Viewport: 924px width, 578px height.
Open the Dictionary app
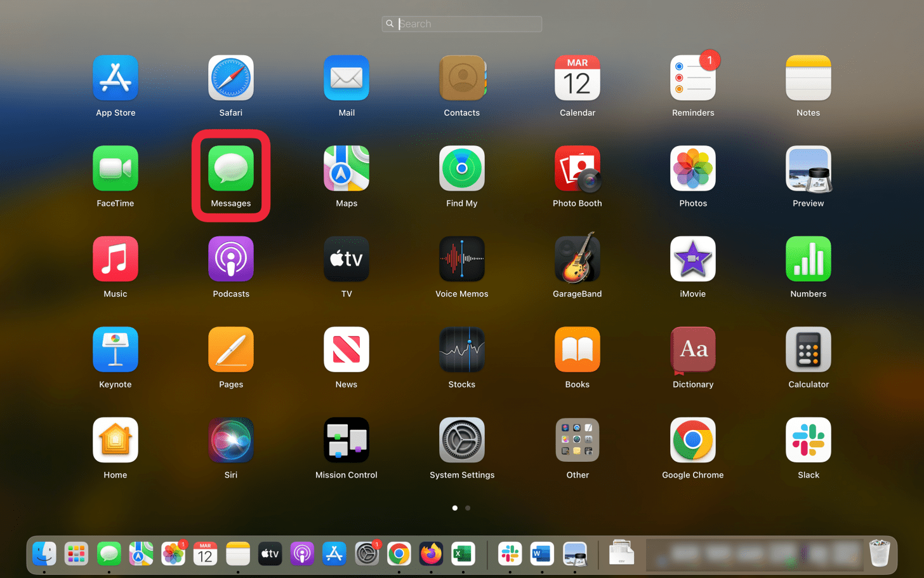tap(692, 349)
